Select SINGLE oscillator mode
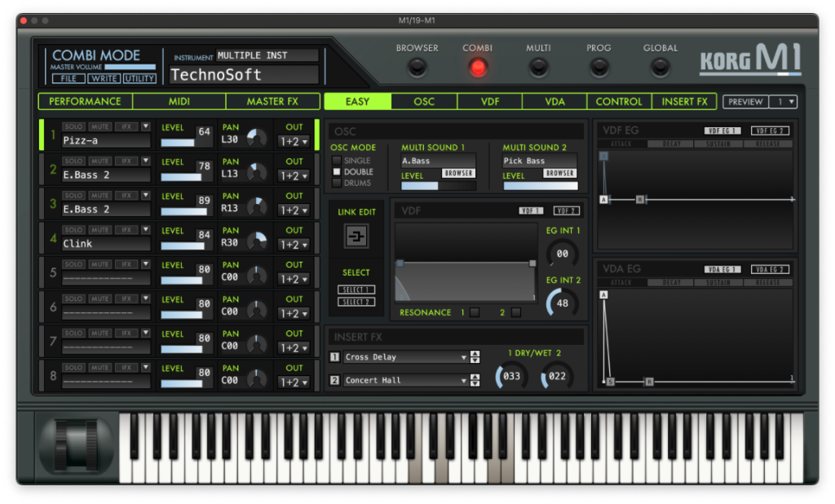The image size is (835, 504). (x=337, y=161)
